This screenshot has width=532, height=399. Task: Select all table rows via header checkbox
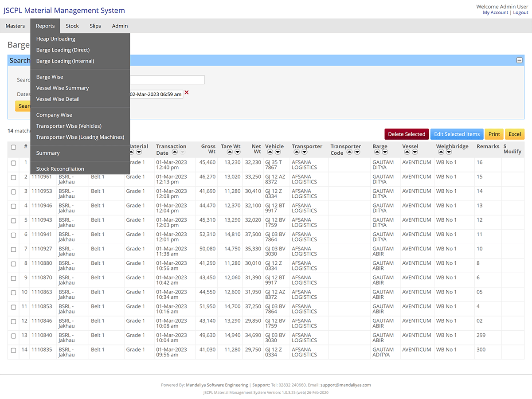13,147
